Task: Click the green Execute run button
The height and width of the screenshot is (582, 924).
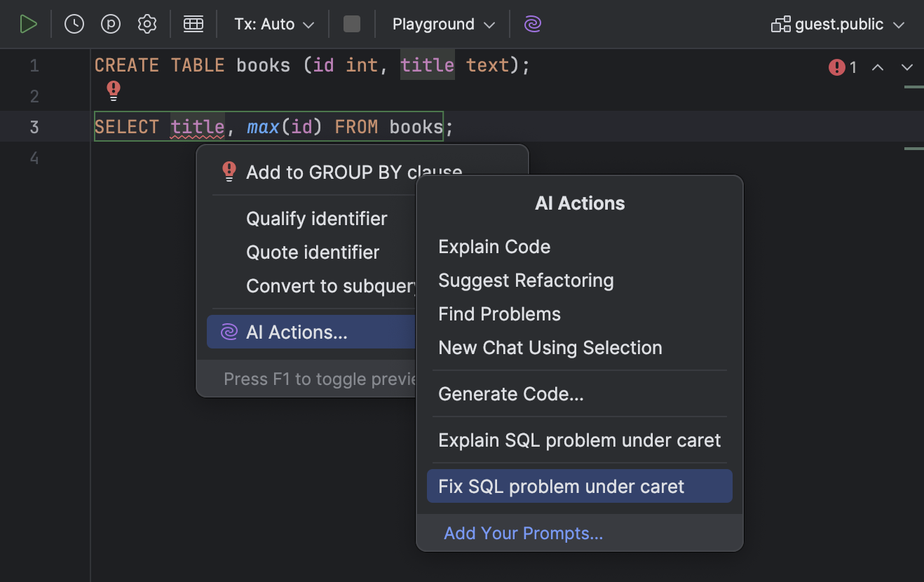Action: [x=28, y=25]
